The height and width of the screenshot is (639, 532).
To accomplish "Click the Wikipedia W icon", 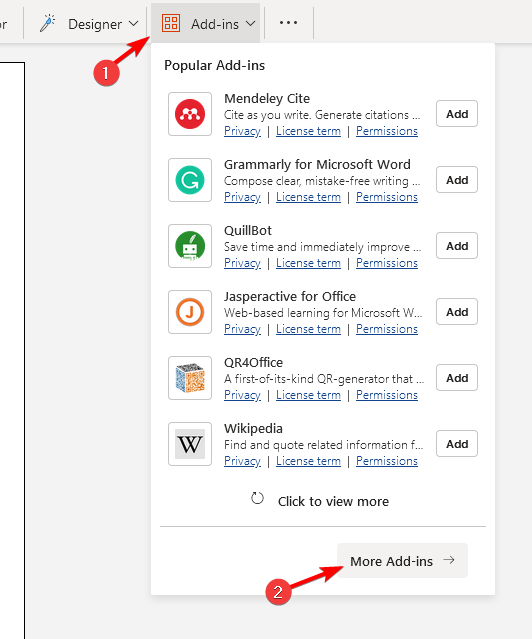I will pyautogui.click(x=190, y=444).
